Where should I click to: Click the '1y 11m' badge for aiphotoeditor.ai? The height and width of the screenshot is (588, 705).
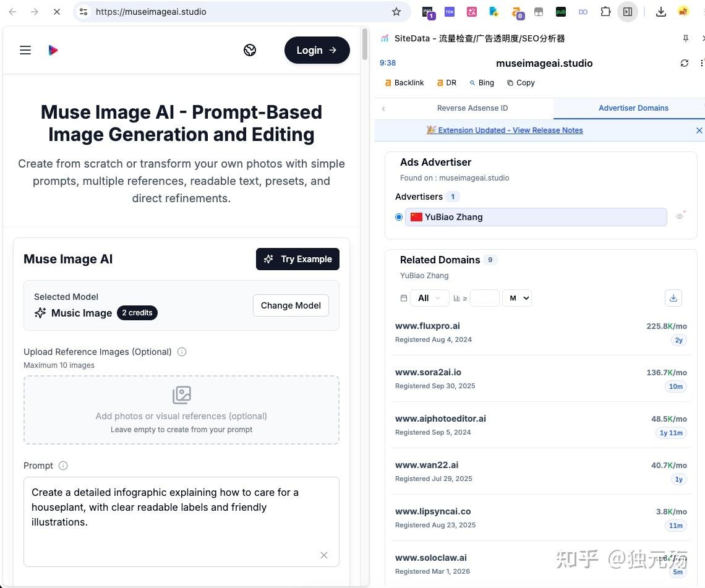[671, 433]
